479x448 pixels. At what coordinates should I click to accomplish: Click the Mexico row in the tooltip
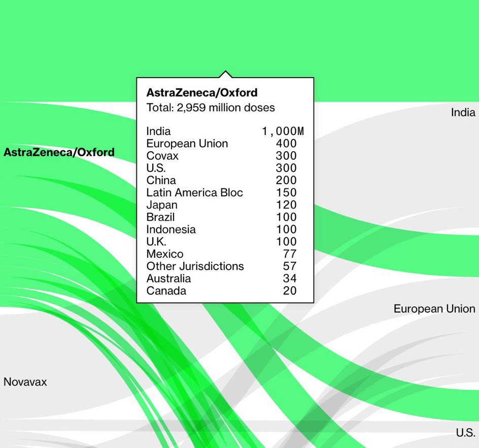[x=225, y=254]
